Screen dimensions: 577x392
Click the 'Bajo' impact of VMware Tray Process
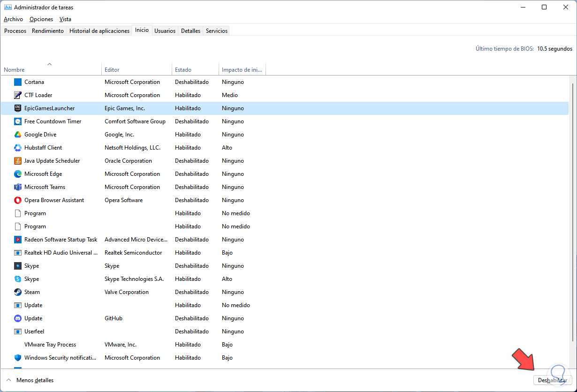pyautogui.click(x=227, y=345)
